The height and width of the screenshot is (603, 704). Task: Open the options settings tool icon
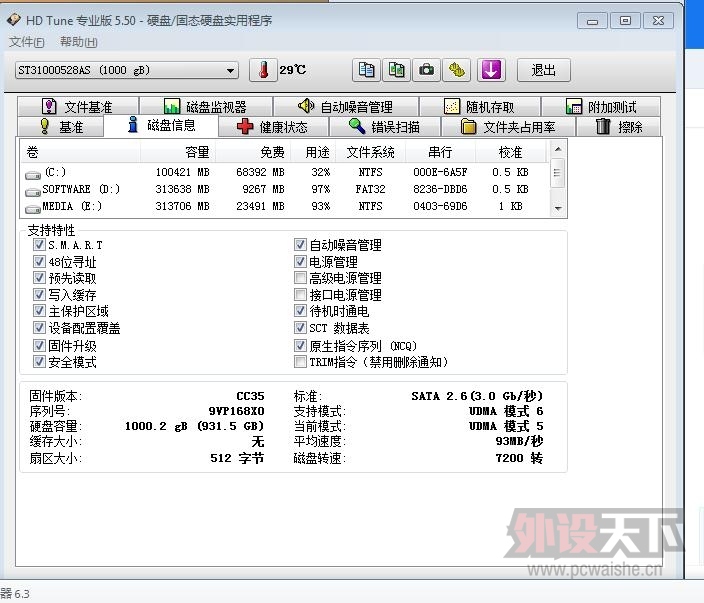click(x=457, y=70)
